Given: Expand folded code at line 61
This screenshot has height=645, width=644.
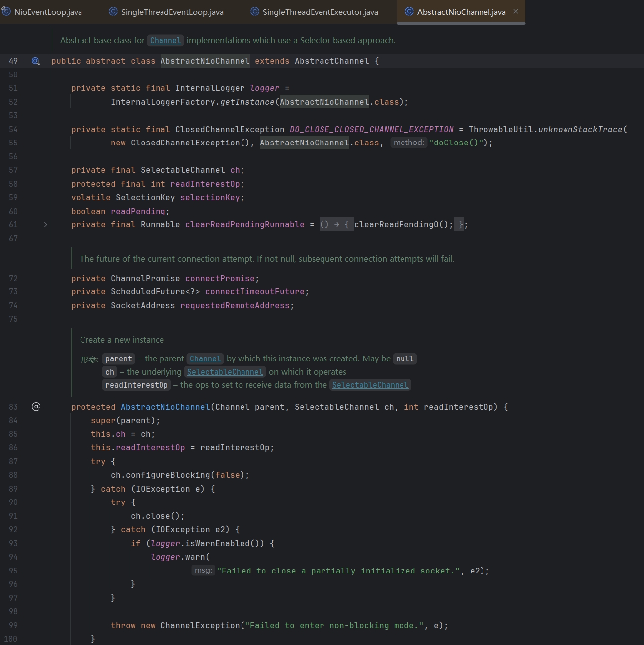Looking at the screenshot, I should coord(45,225).
